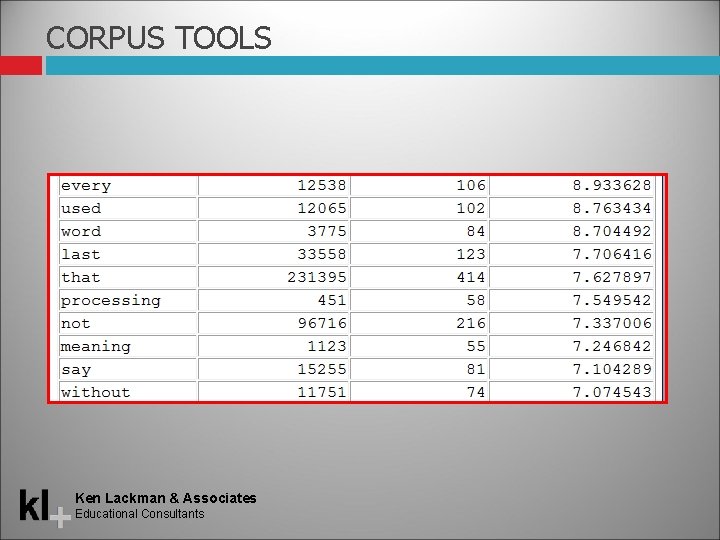Click the 'word' entry in the first column

click(81, 231)
